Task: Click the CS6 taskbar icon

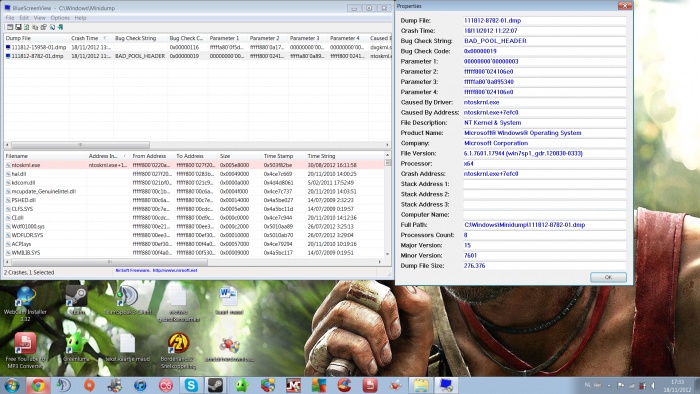Action: click(x=166, y=385)
